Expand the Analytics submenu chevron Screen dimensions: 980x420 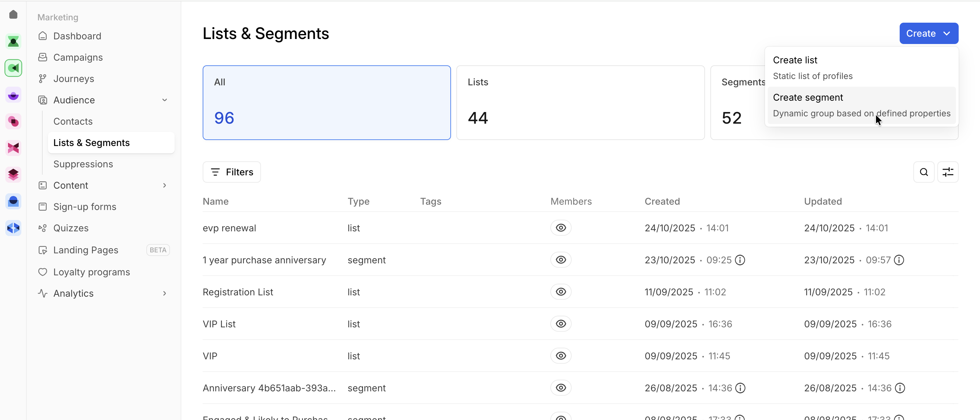tap(164, 293)
